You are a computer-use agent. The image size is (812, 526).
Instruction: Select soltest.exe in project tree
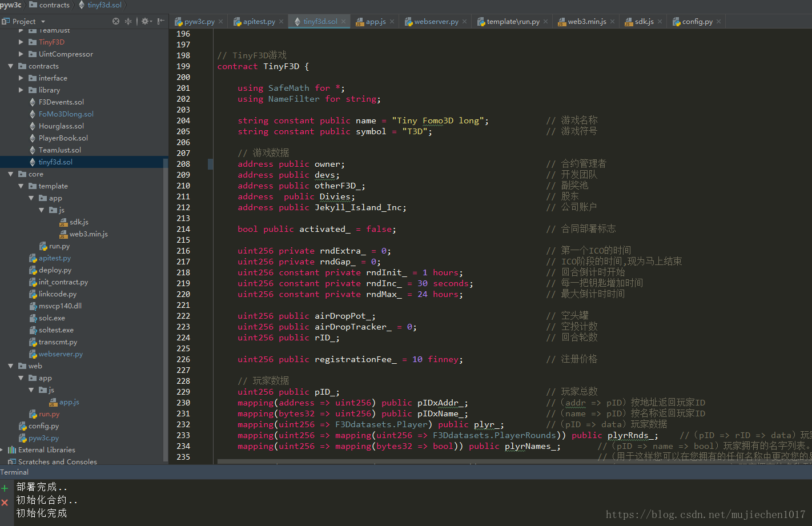56,330
